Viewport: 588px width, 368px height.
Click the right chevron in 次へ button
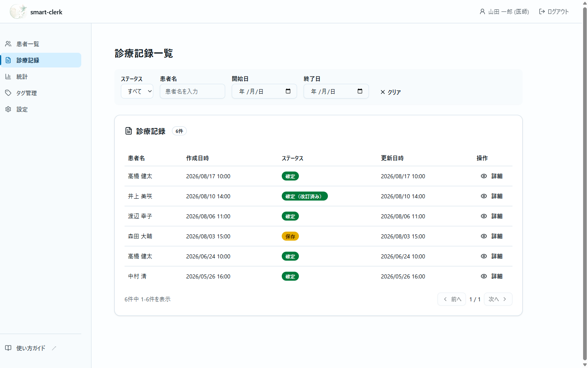coord(505,299)
